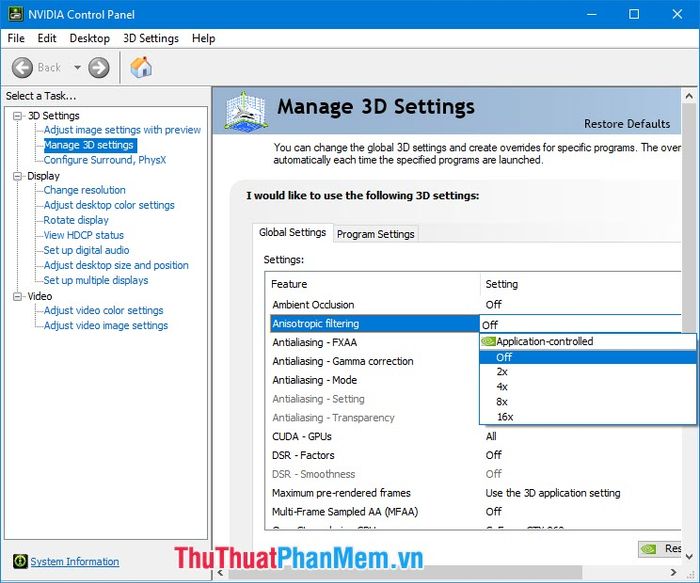Open Change resolution task
Screen dimensions: 700x583
pos(84,190)
